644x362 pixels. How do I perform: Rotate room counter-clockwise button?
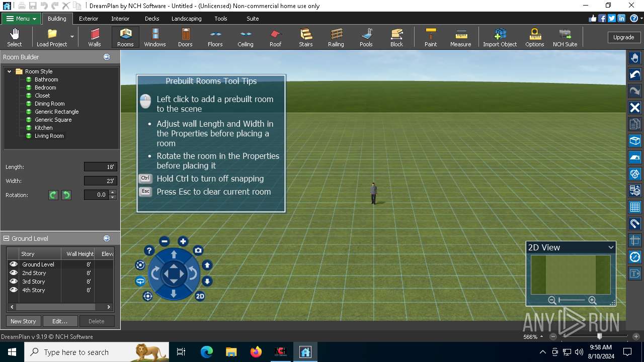tap(66, 195)
